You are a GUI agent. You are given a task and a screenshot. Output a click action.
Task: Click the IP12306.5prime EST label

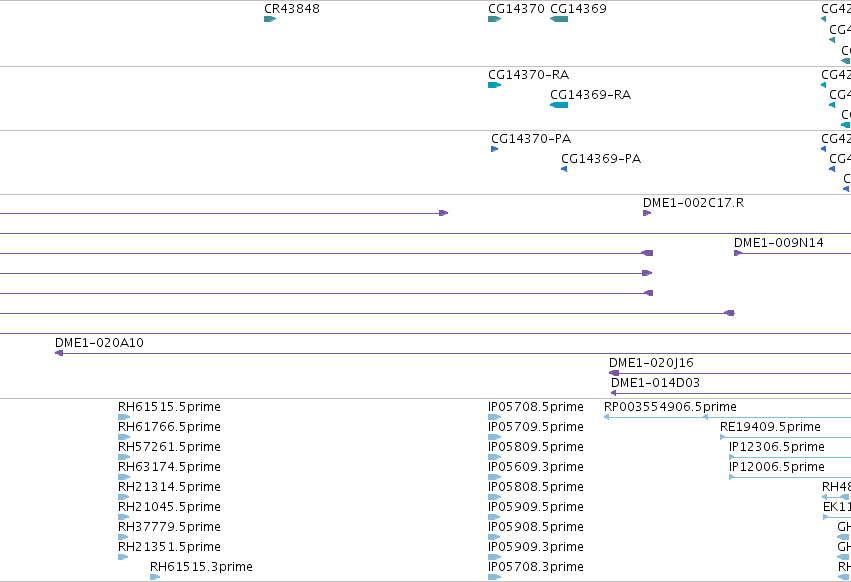(777, 447)
